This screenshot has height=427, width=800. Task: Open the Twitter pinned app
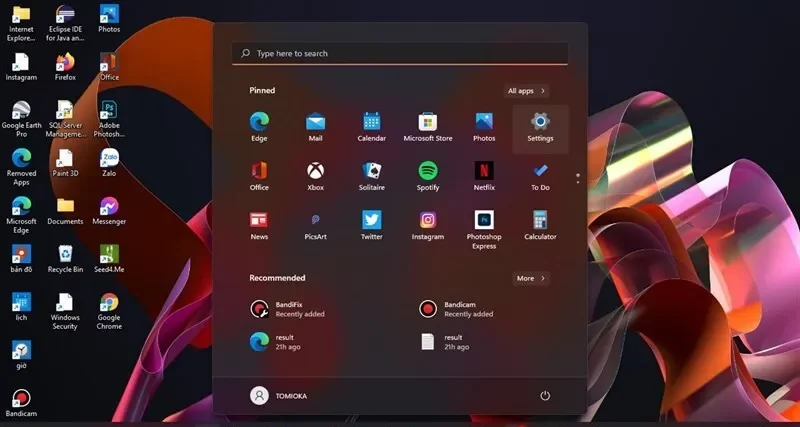tap(371, 225)
